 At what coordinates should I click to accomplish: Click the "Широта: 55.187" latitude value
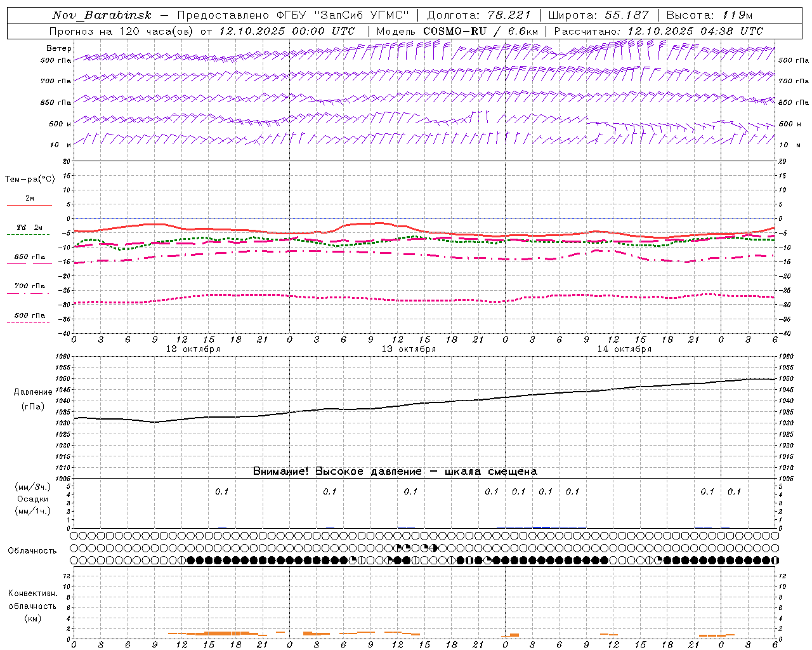pyautogui.click(x=599, y=15)
